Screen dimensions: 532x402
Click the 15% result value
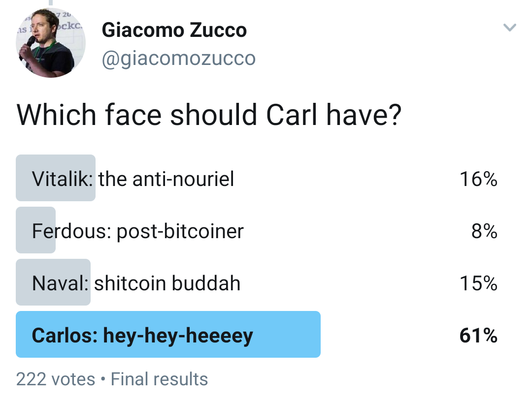(x=478, y=283)
